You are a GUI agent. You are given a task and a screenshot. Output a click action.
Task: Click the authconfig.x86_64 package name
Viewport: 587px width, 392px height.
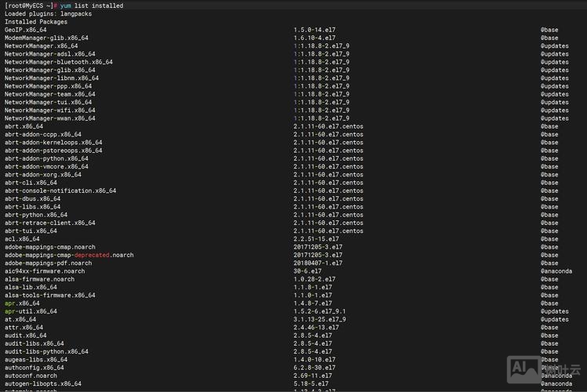coord(34,368)
